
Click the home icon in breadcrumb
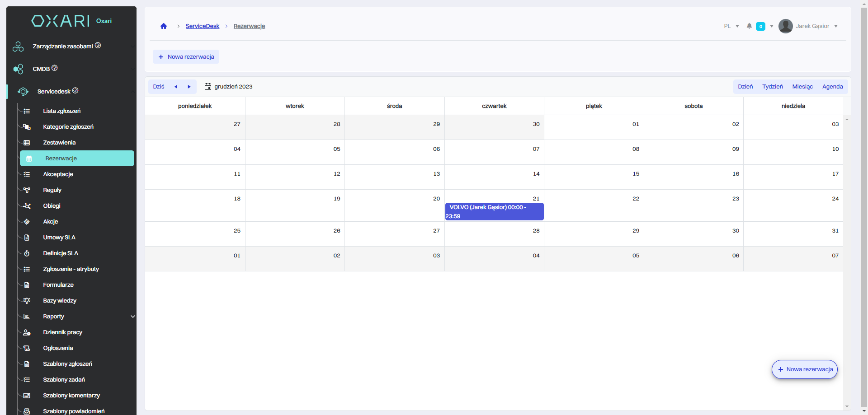click(164, 26)
